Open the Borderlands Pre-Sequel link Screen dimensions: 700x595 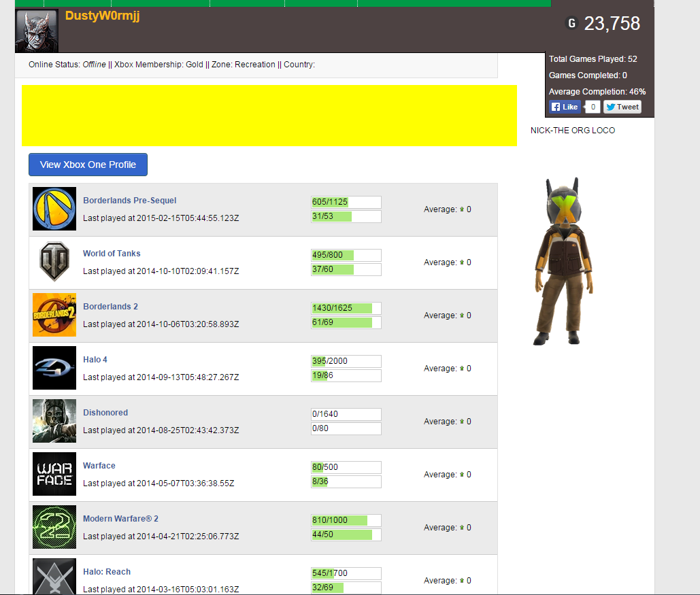129,201
